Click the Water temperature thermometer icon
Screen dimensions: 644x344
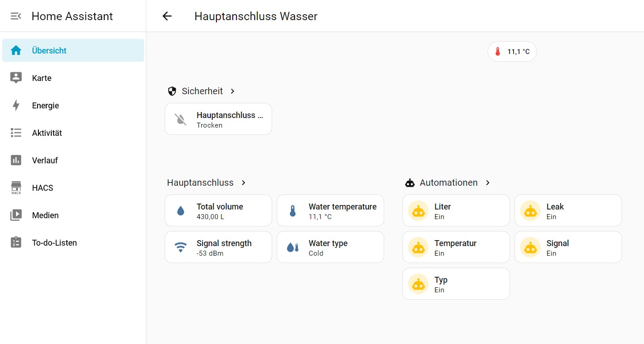[x=293, y=211]
